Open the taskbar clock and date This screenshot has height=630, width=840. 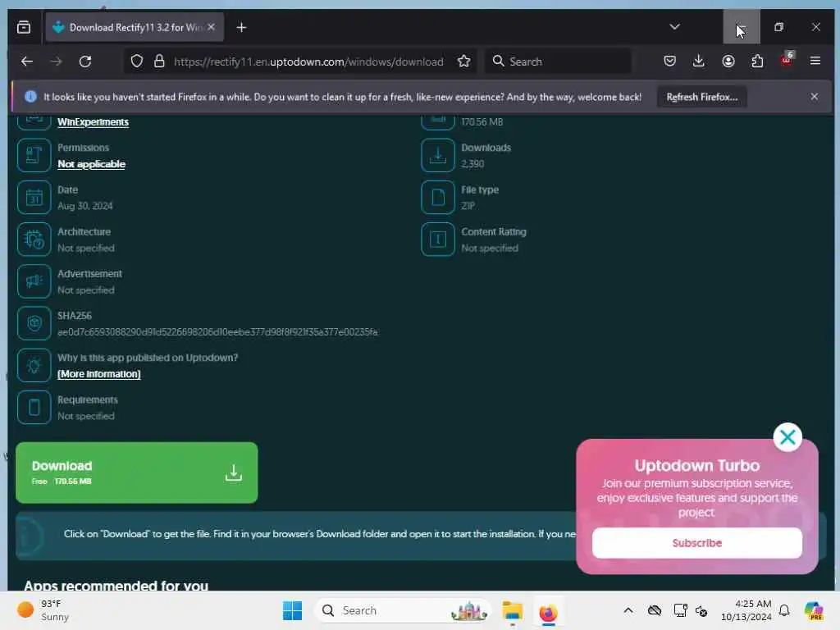(x=746, y=610)
